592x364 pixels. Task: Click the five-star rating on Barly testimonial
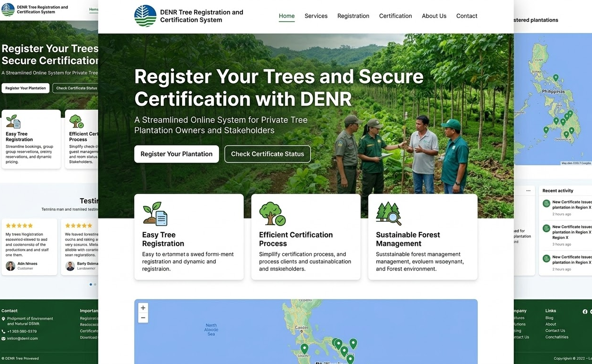(x=79, y=226)
